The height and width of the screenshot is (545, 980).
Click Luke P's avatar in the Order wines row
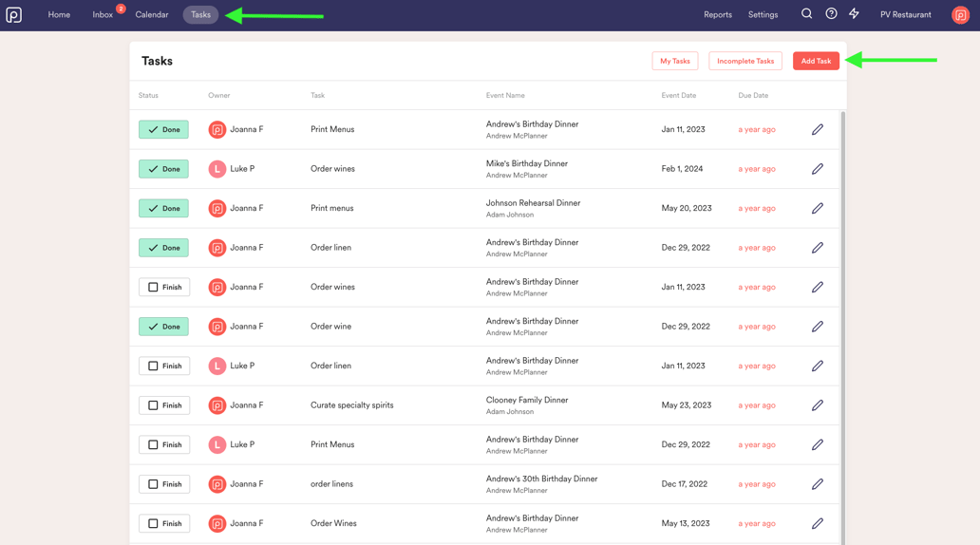coord(217,169)
